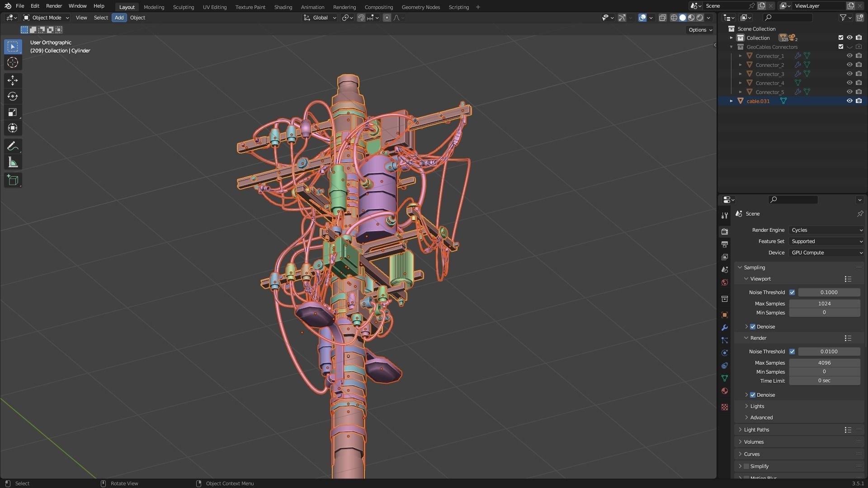
Task: Select the Rotate tool
Action: tap(13, 96)
